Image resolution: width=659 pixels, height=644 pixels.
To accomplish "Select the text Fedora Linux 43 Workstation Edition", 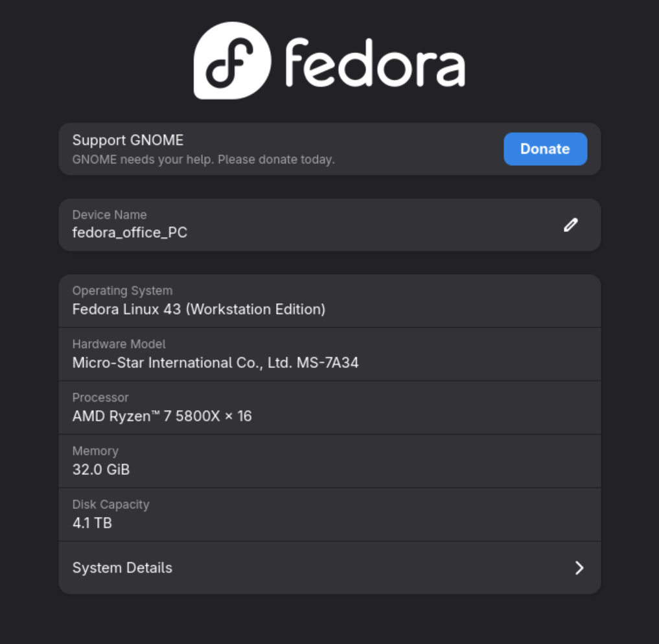I will click(x=198, y=309).
